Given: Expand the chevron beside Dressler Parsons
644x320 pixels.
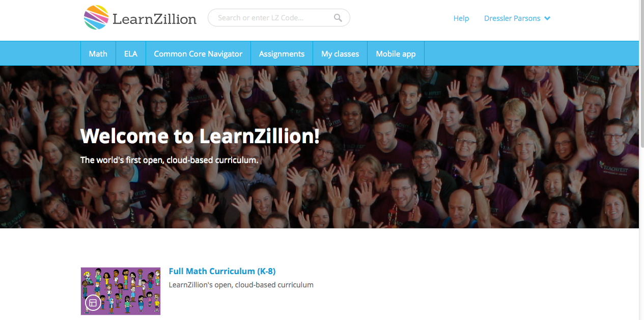Looking at the screenshot, I should (547, 18).
